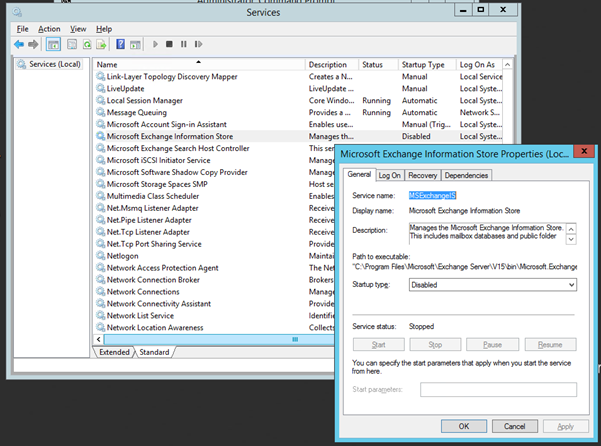This screenshot has height=446, width=601.
Task: Open the View menu
Action: click(x=78, y=29)
